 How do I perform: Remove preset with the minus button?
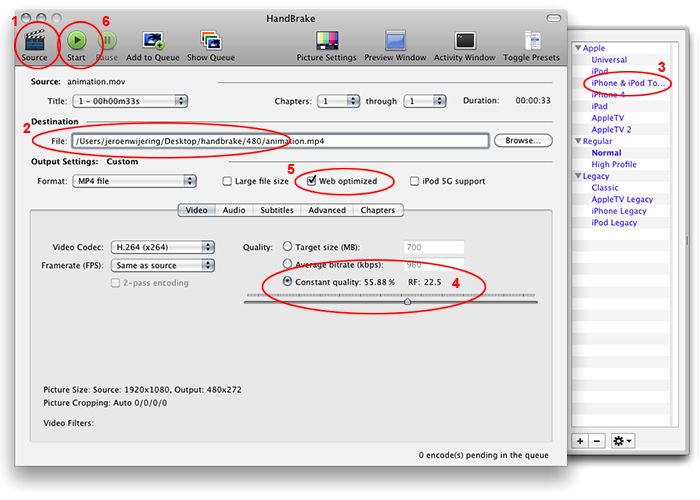(x=597, y=441)
